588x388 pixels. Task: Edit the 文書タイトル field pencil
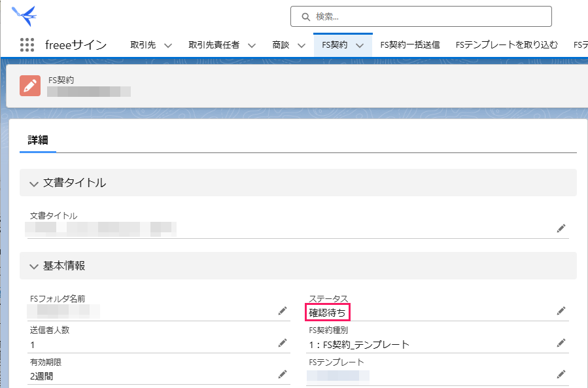click(561, 228)
